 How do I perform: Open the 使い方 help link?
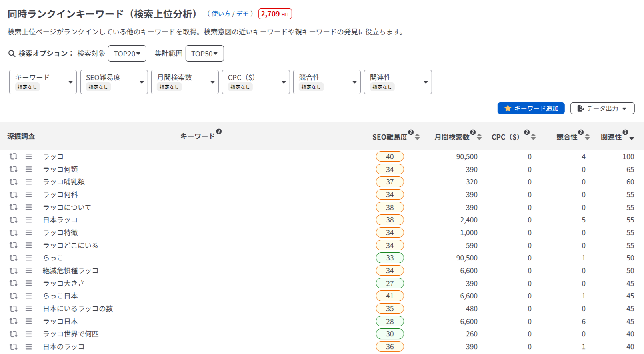221,14
